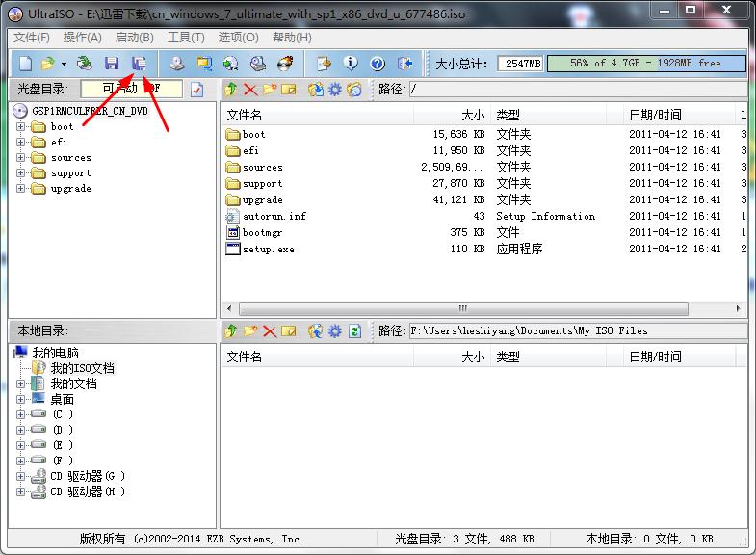The width and height of the screenshot is (756, 555).
Task: Click red X delete icon in local toolbar
Action: (x=270, y=331)
